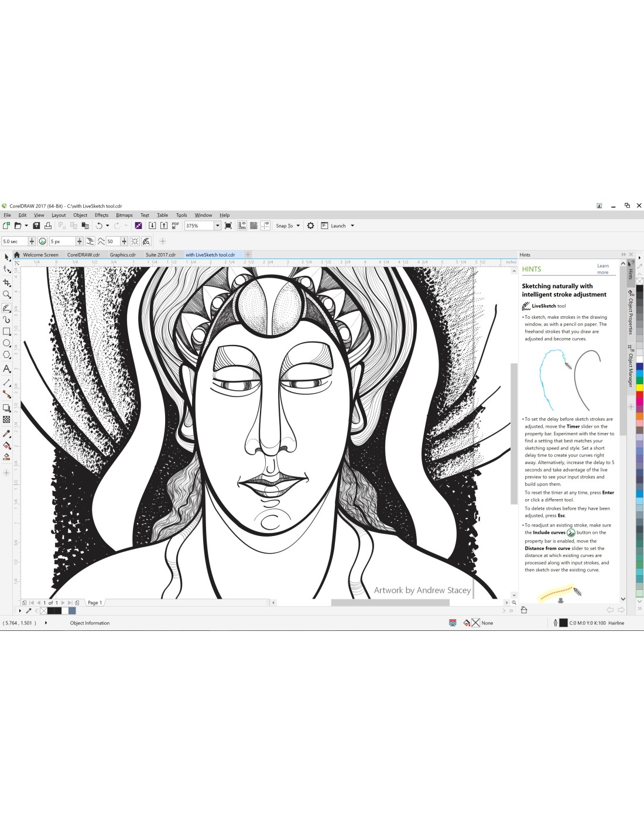
Task: Open the Bitmaps menu
Action: (124, 215)
